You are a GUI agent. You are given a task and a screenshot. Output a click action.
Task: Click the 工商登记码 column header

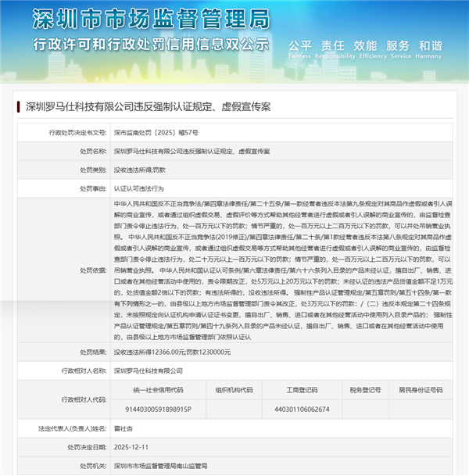coord(302,389)
